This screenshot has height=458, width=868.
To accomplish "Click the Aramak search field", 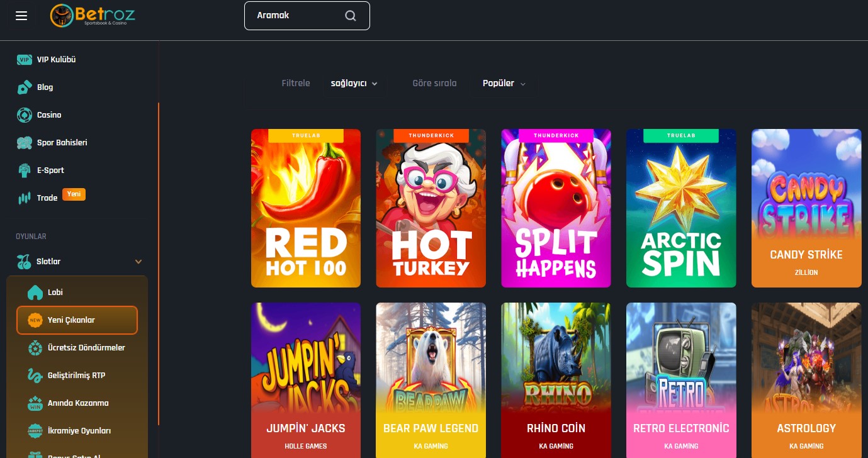I will [x=307, y=16].
